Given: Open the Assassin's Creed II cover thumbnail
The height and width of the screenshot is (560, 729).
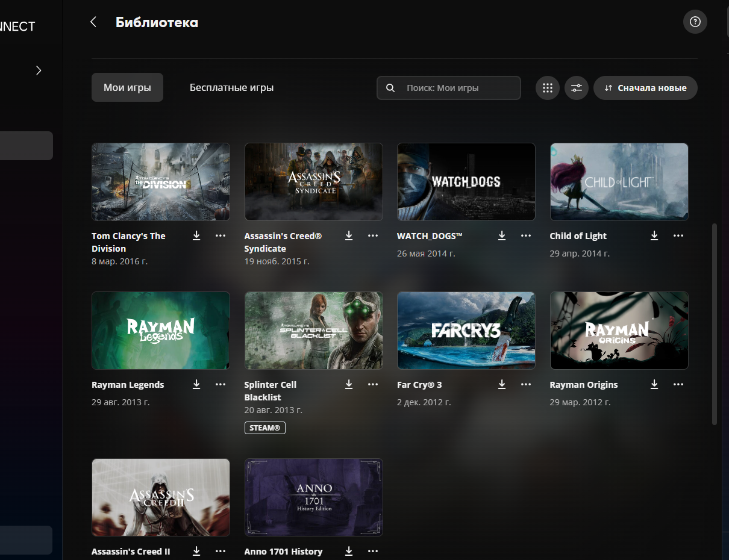Looking at the screenshot, I should (x=161, y=497).
